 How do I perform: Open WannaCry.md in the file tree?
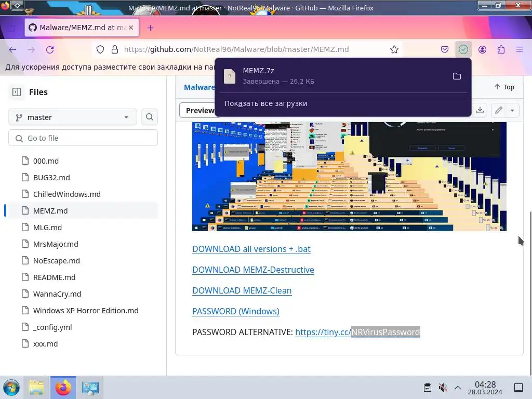[57, 294]
